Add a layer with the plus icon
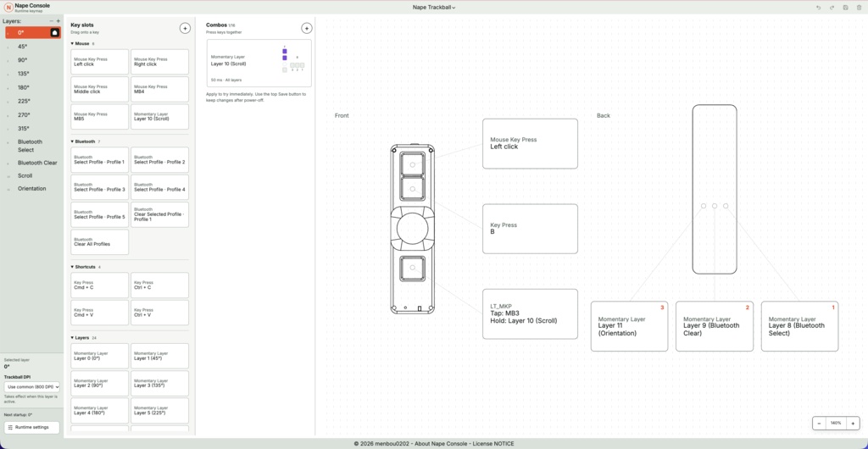The image size is (868, 449). pyautogui.click(x=58, y=21)
